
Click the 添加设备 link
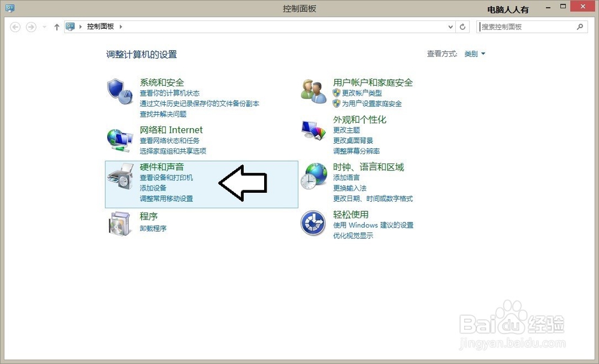point(153,188)
